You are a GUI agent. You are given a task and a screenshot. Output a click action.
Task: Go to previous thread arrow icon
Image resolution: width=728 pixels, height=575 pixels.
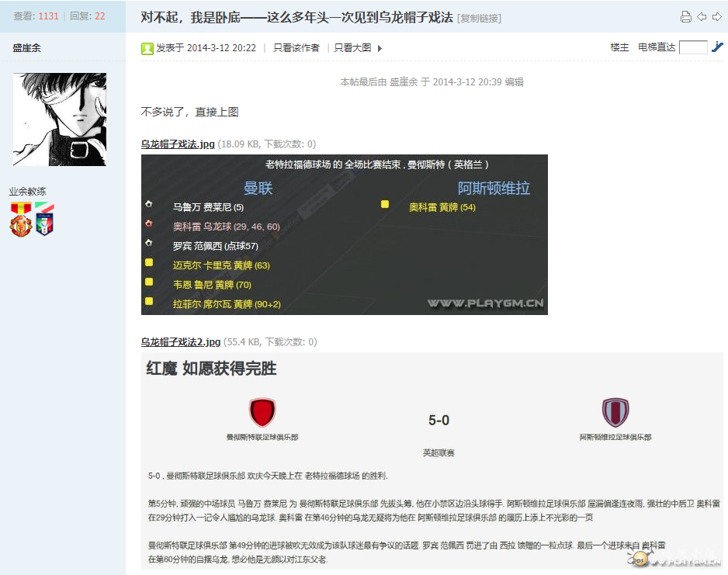(x=702, y=17)
